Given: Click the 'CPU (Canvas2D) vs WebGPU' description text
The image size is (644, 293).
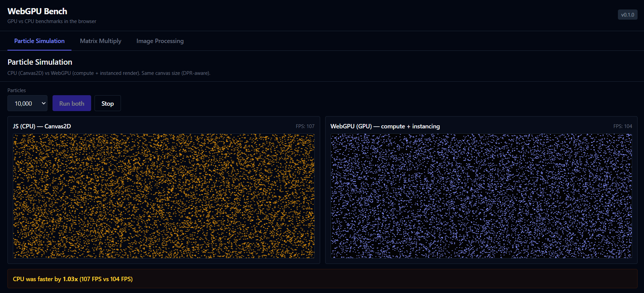Looking at the screenshot, I should (109, 73).
